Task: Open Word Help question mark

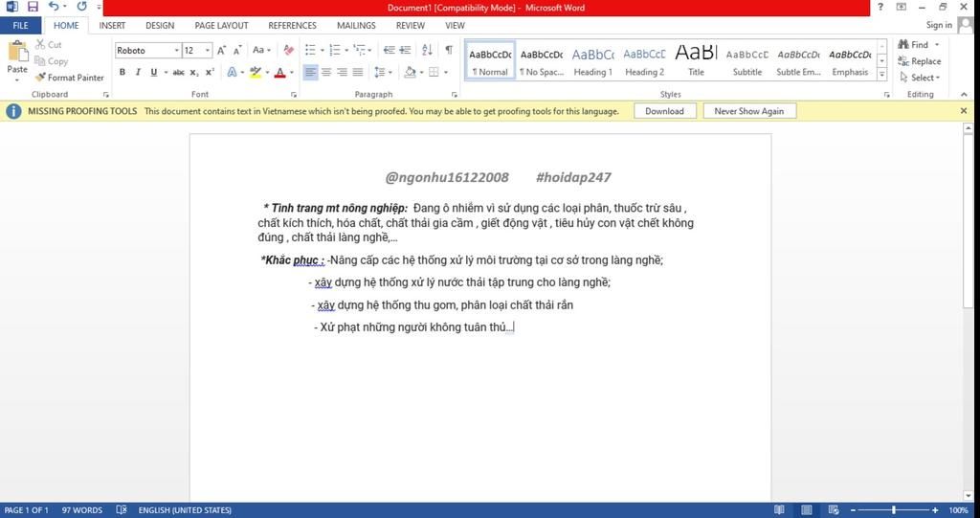Action: point(880,7)
